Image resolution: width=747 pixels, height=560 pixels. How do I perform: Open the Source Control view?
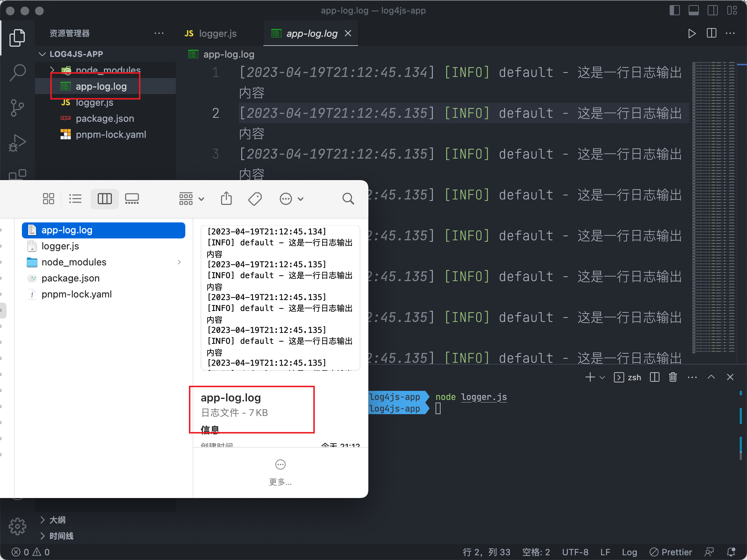[17, 108]
